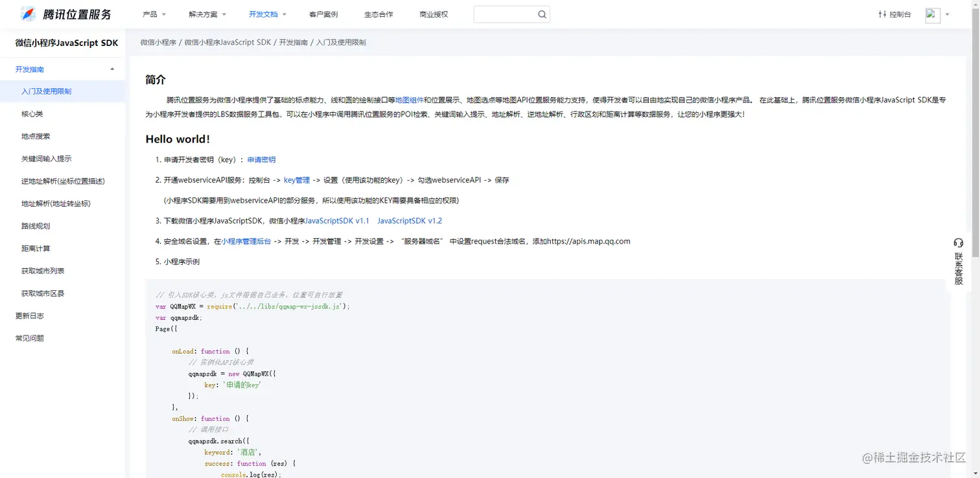
Task: Expand the avatar dropdown arrow
Action: (x=947, y=14)
